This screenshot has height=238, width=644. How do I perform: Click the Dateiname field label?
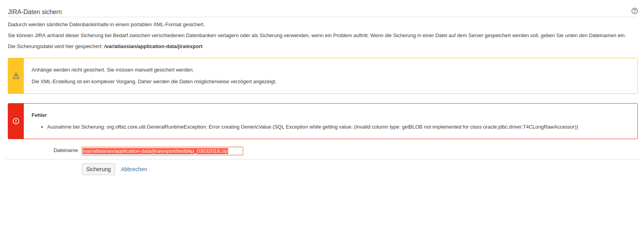(x=66, y=150)
